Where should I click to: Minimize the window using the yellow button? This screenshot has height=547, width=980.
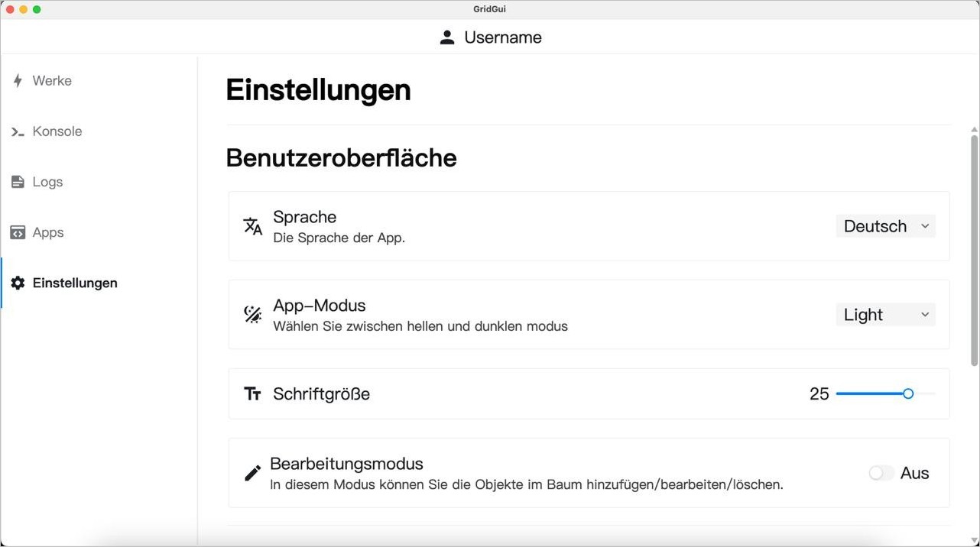coord(24,9)
